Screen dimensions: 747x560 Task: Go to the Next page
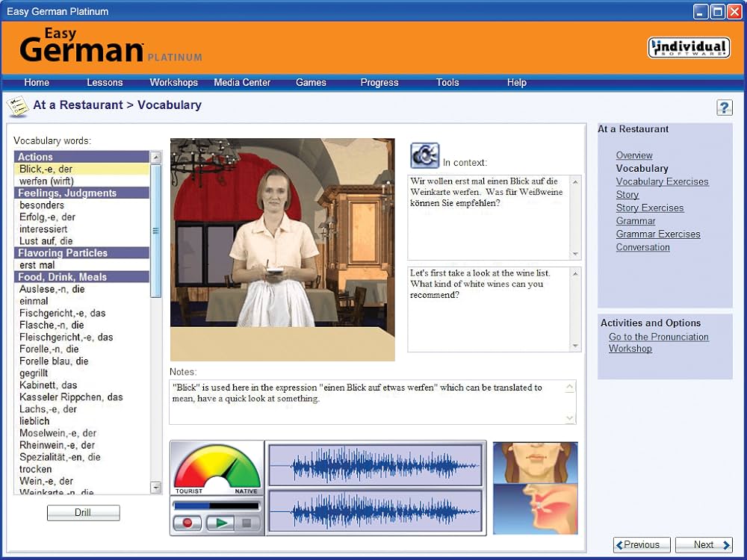click(x=703, y=544)
